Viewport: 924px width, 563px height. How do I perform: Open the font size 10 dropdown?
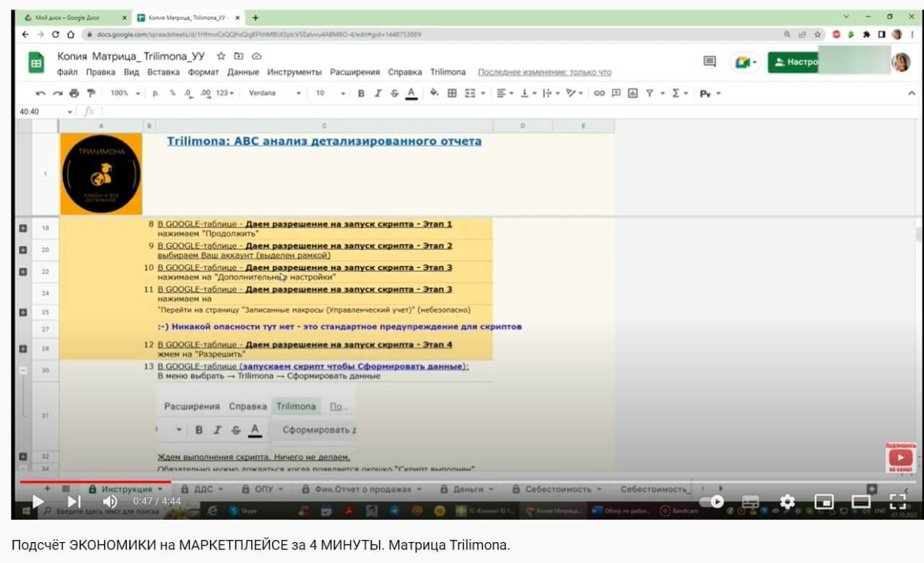pyautogui.click(x=331, y=93)
